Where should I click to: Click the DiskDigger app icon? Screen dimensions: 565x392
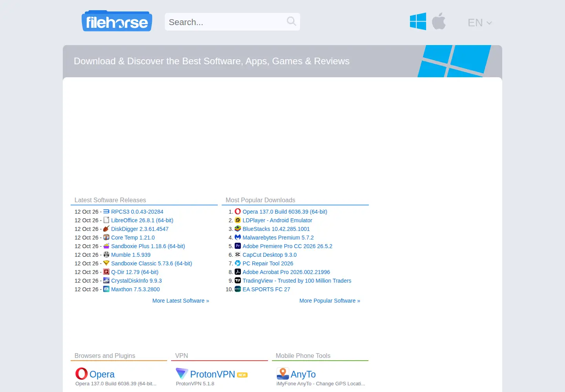[x=106, y=229]
